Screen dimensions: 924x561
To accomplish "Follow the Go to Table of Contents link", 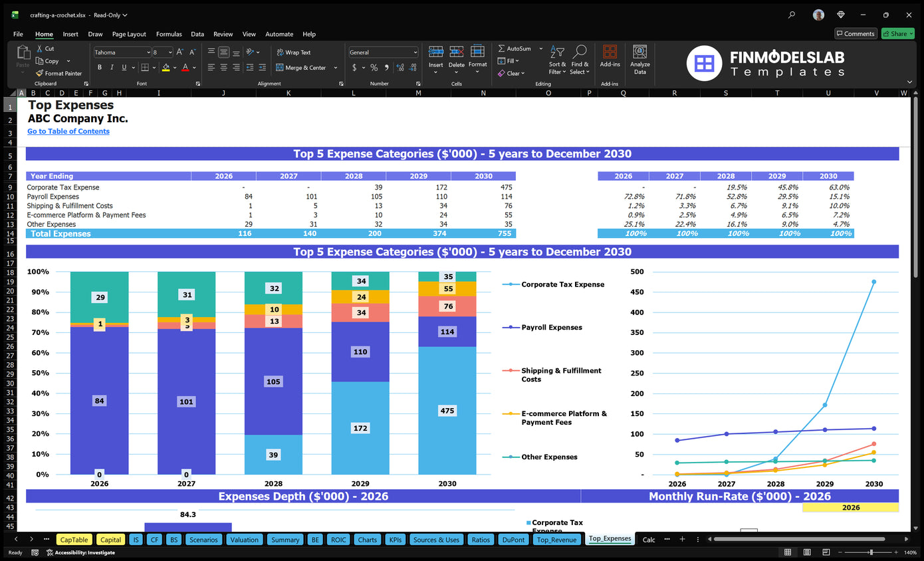I will pos(68,131).
